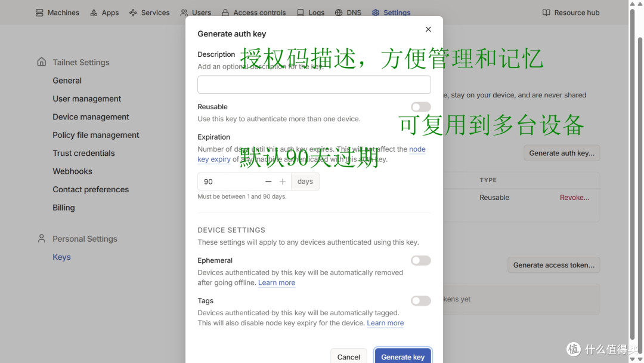Viewport: 644px width, 363px height.
Task: Select the Settings tab
Action: coord(391,13)
